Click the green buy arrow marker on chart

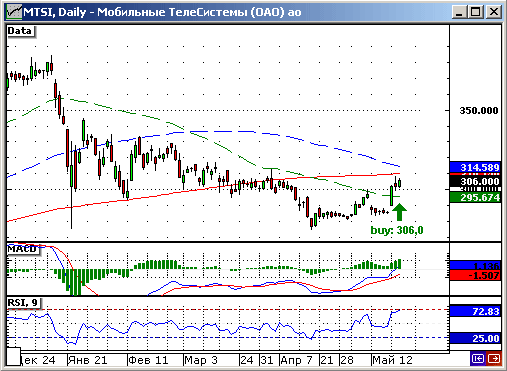click(x=399, y=212)
